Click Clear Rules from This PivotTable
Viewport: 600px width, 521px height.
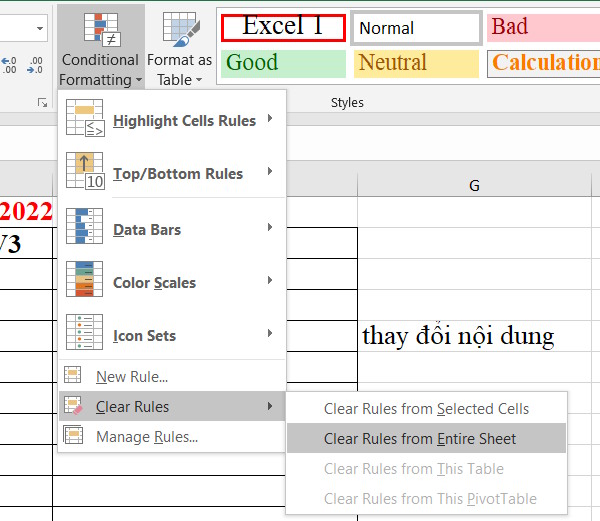[x=426, y=498]
